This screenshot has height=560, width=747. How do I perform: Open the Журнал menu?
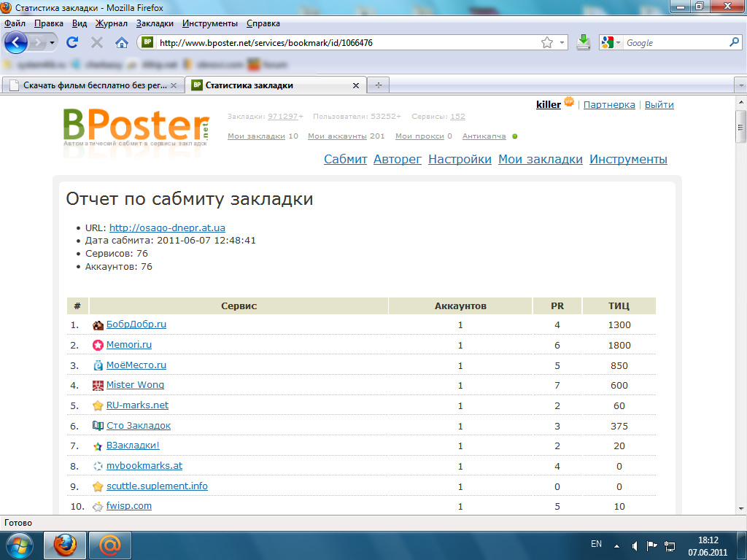(111, 23)
